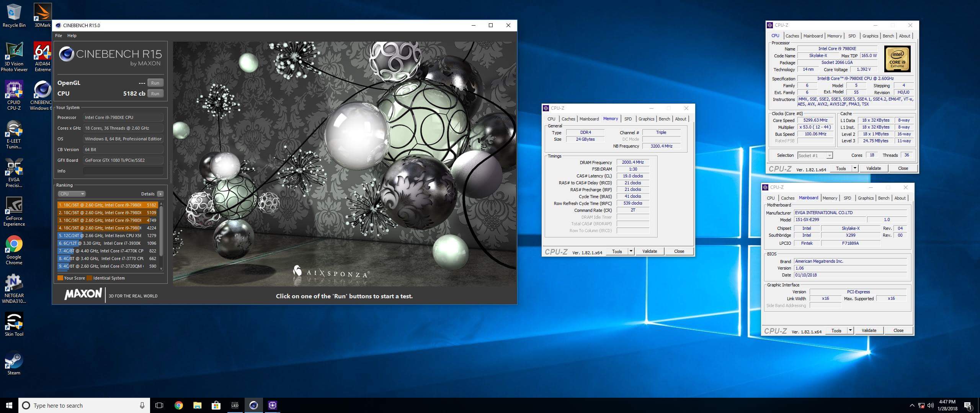Screen dimensions: 980x413
Task: Open the AIDA64 Extreme desktop icon
Action: (42, 57)
